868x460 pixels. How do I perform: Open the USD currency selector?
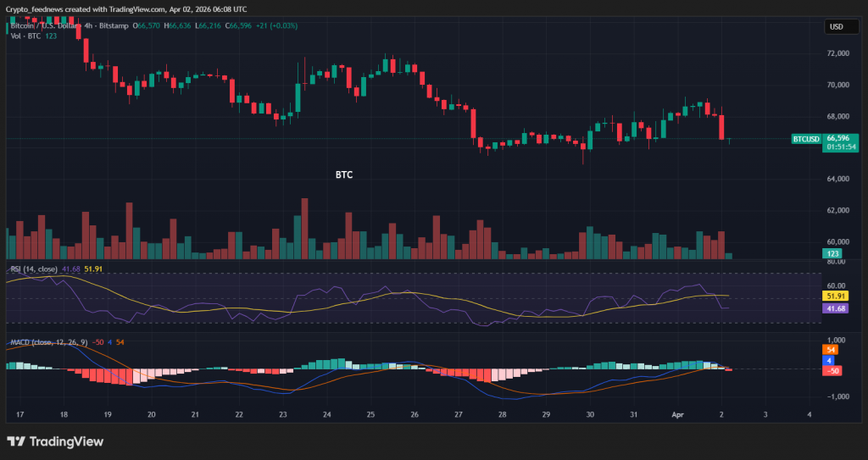tap(836, 26)
